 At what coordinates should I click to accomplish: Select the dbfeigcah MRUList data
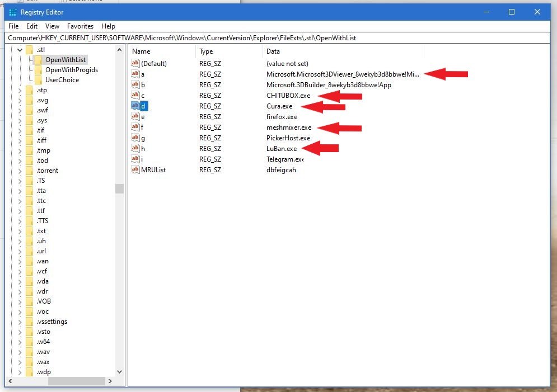click(281, 170)
